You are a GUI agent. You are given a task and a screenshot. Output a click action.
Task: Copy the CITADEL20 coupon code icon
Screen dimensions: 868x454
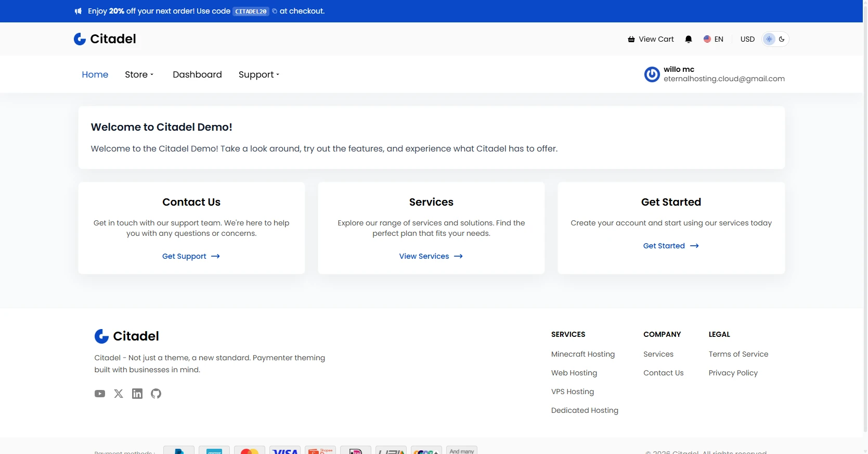(x=275, y=11)
